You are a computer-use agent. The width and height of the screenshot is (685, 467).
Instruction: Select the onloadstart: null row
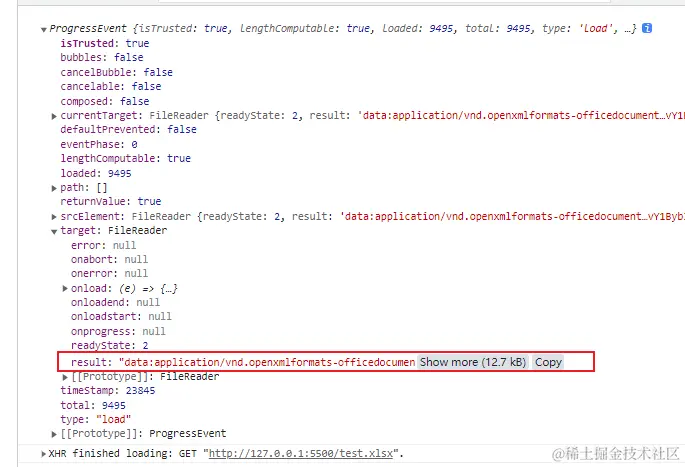tap(121, 316)
